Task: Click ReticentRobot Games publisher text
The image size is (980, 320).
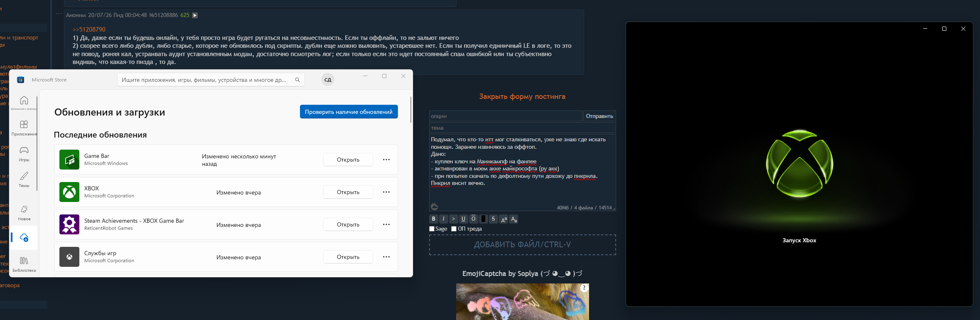Action: coord(108,228)
